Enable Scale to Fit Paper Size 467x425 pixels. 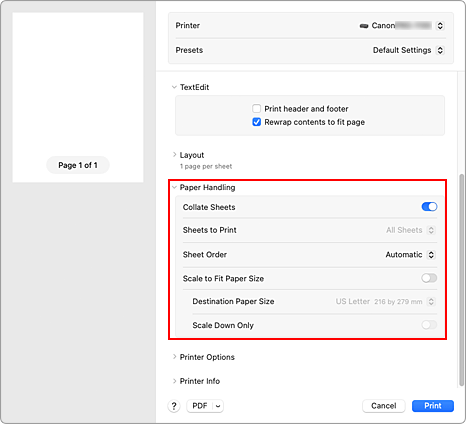(429, 278)
